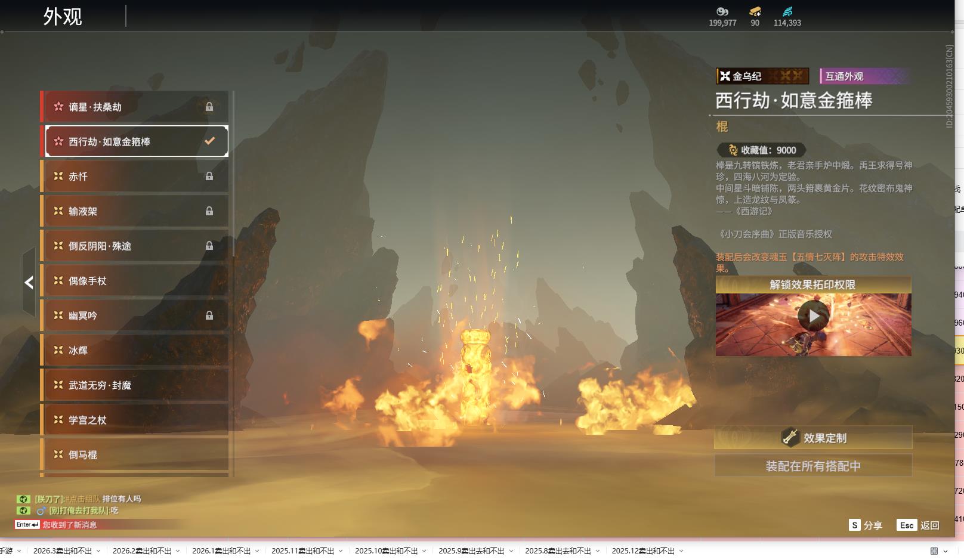Switch to 2025.11卖出和不出 sheet tab
Screen dimensions: 964x560
[302, 551]
